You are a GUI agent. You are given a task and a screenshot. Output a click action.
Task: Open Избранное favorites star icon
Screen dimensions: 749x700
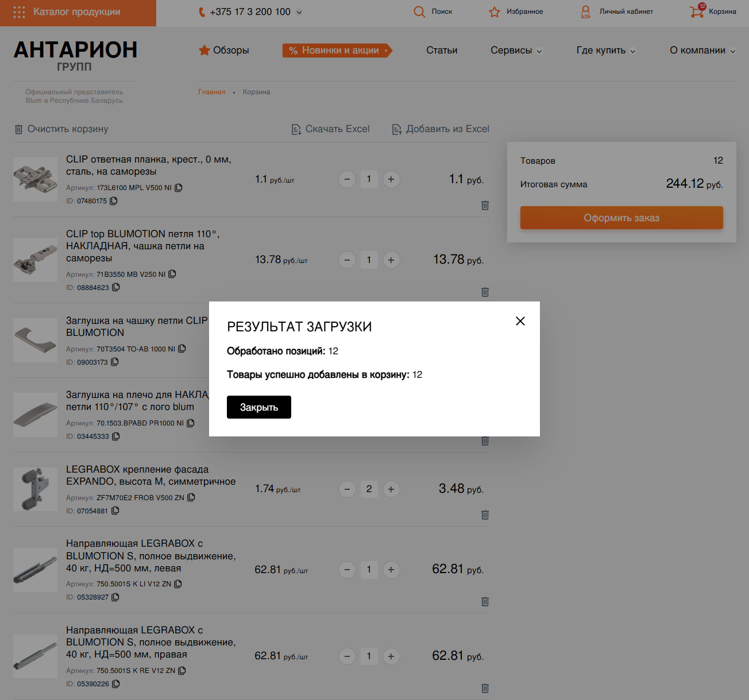(x=495, y=11)
